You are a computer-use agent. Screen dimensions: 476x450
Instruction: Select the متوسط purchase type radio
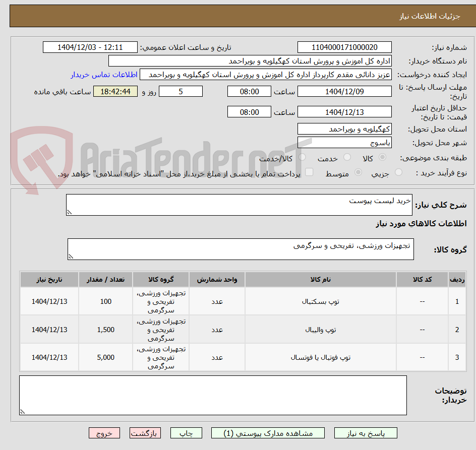[x=358, y=172]
